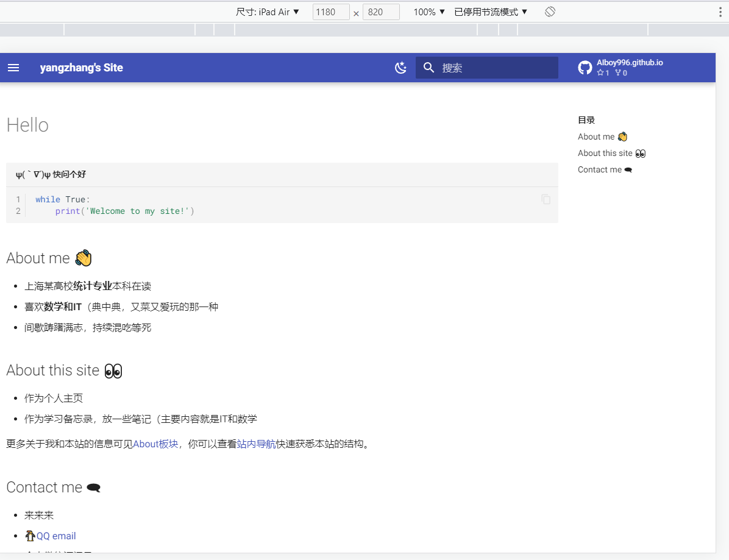Jump to About this site in contents
Viewport: 729px width, 560px height.
611,153
